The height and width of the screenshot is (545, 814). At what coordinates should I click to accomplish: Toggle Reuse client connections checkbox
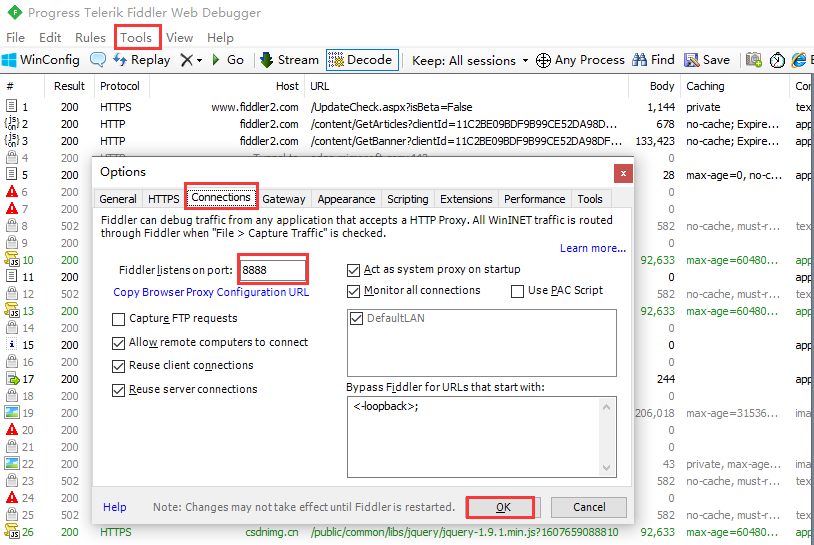point(118,366)
